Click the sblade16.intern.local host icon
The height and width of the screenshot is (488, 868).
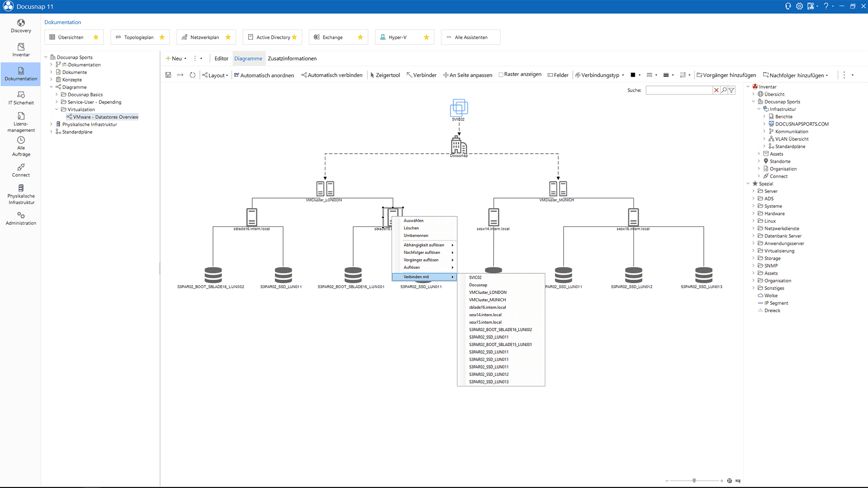click(x=252, y=217)
